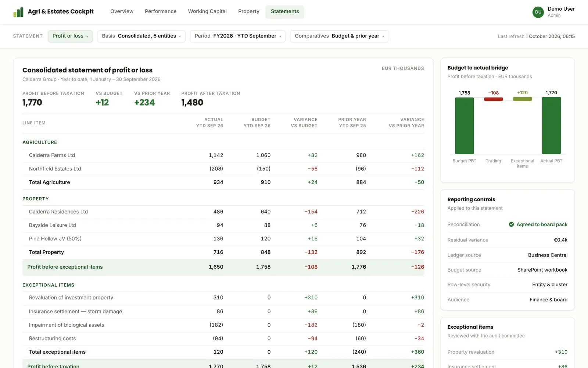588x368 pixels.
Task: Click the Profit before exceptional items row
Action: [223, 267]
